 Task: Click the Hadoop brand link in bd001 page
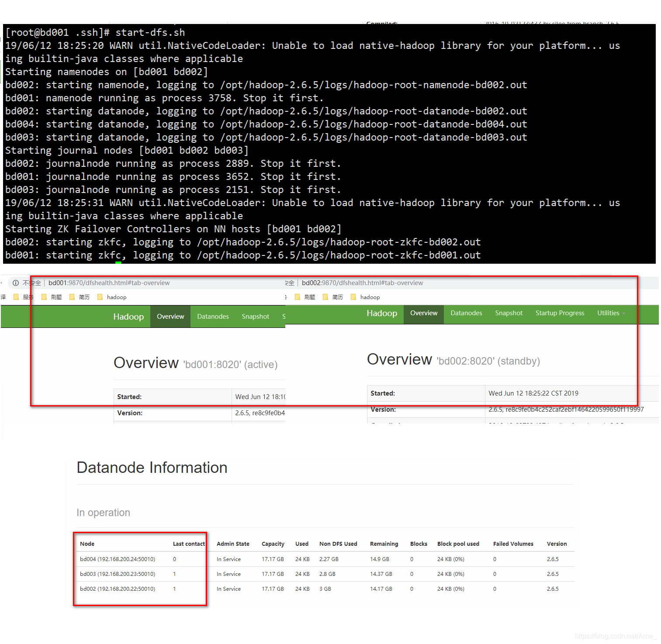[128, 317]
